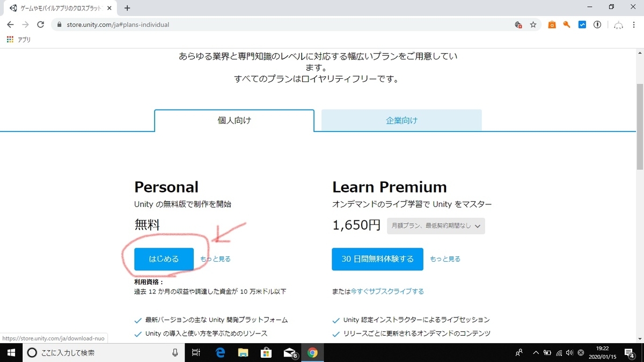644x362 pixels.
Task: Open the 今すぐサブスクライブする link
Action: tap(387, 291)
